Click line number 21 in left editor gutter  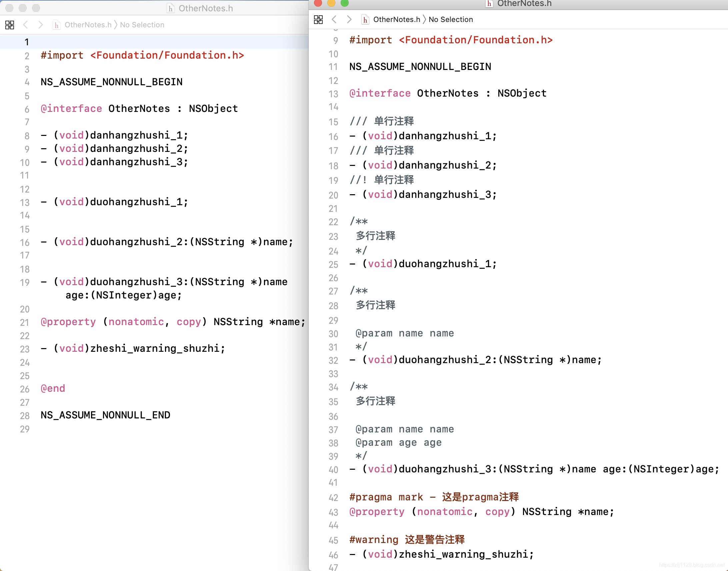(x=25, y=322)
